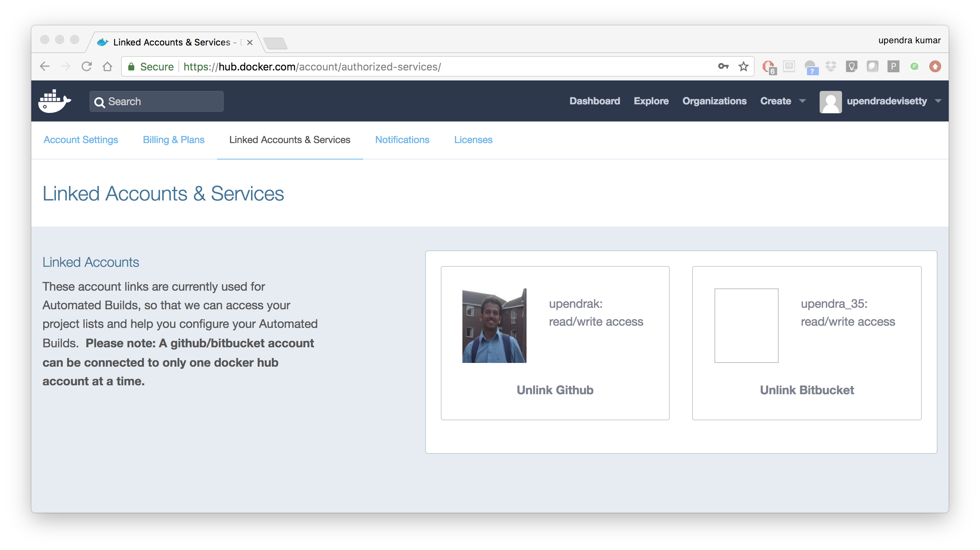Open the red extension with badge 6
The width and height of the screenshot is (980, 550).
(769, 67)
